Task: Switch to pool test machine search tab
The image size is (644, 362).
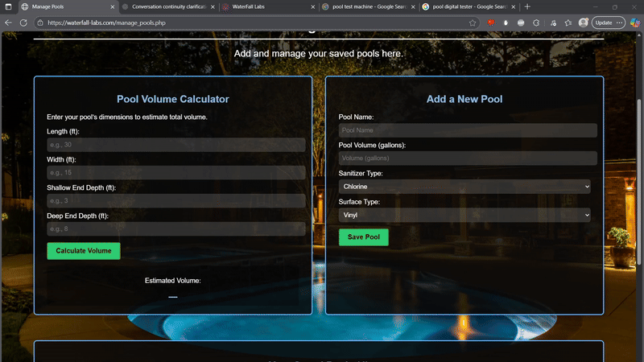Action: (x=362, y=6)
